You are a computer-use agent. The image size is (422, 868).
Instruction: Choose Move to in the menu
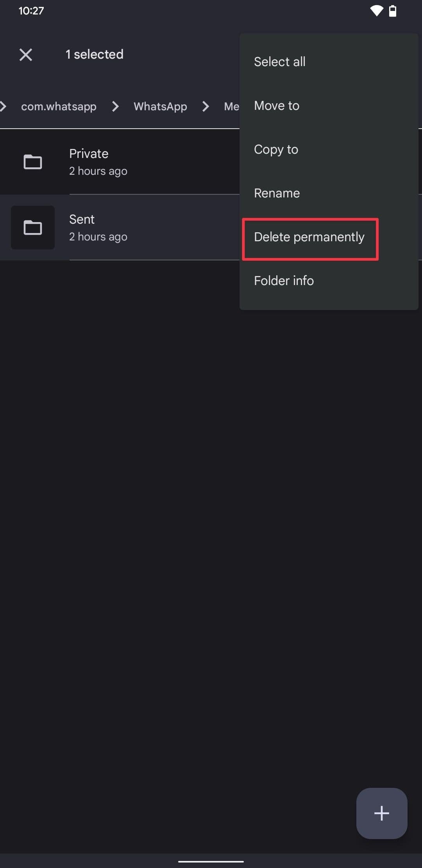pos(277,106)
